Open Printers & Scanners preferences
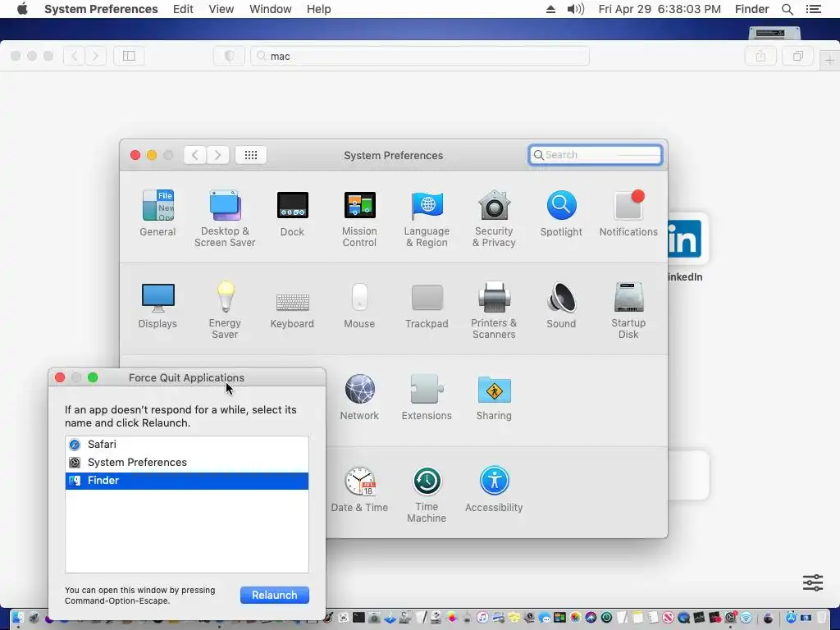Viewport: 840px width, 630px height. (x=494, y=310)
